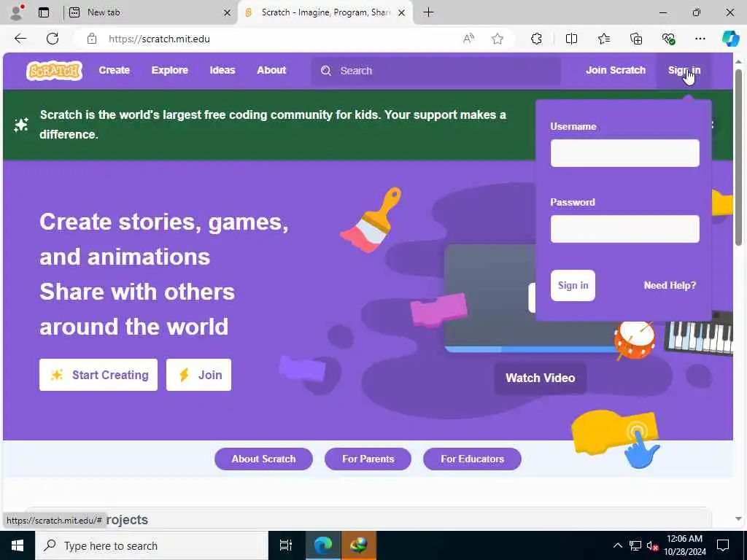Screen dimensions: 747x560
Task: Submit login with white Sign in button
Action: [x=573, y=285]
